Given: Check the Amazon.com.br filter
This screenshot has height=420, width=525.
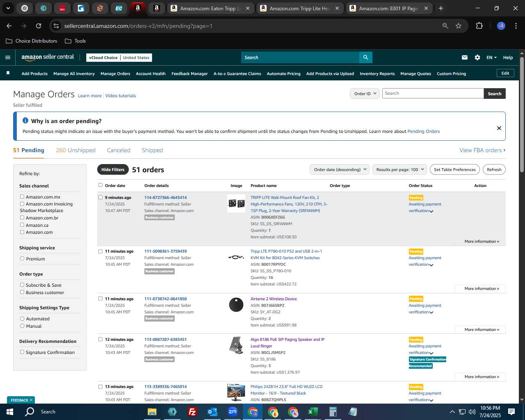Looking at the screenshot, I should pos(22,217).
